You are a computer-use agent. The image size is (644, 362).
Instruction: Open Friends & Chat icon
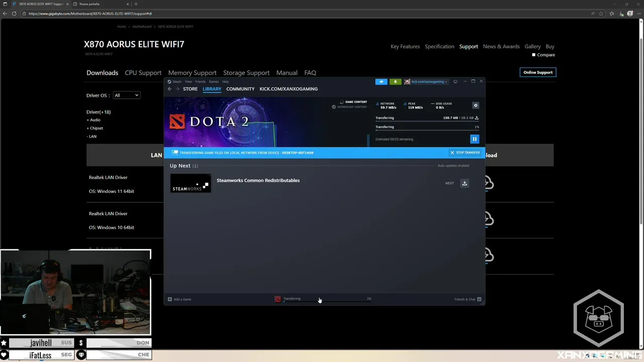(x=479, y=299)
